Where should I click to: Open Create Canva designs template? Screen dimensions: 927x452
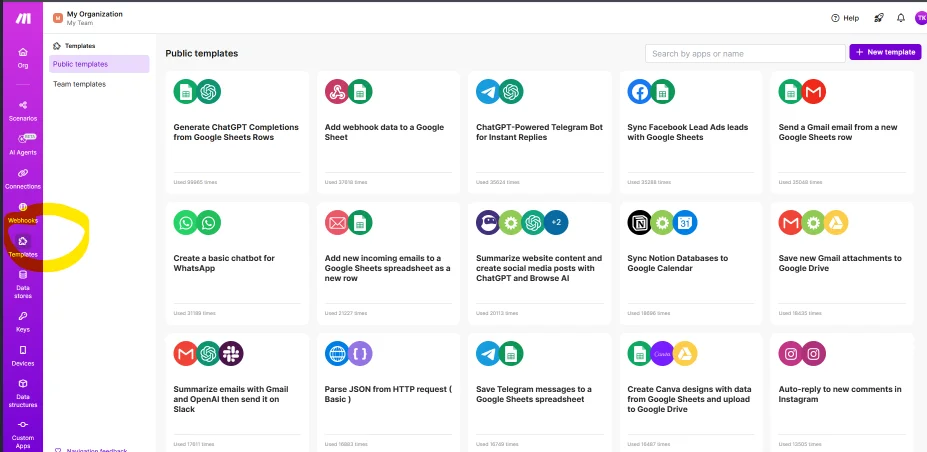click(x=691, y=393)
